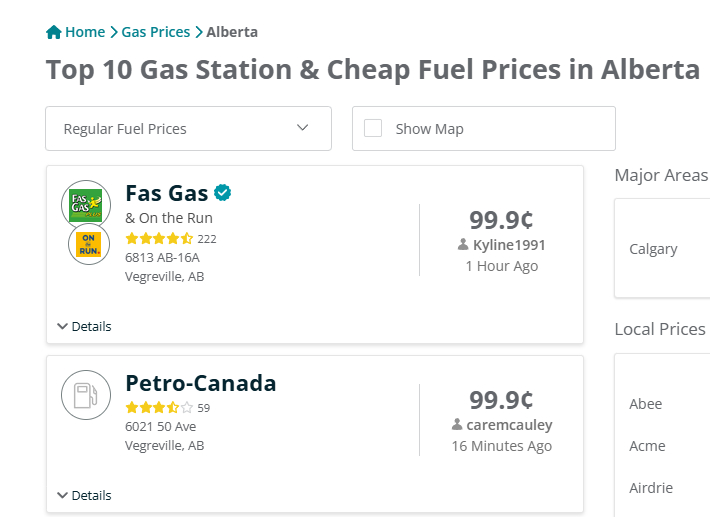Open the Fas Gas station page
This screenshot has height=517, width=710.
click(166, 192)
